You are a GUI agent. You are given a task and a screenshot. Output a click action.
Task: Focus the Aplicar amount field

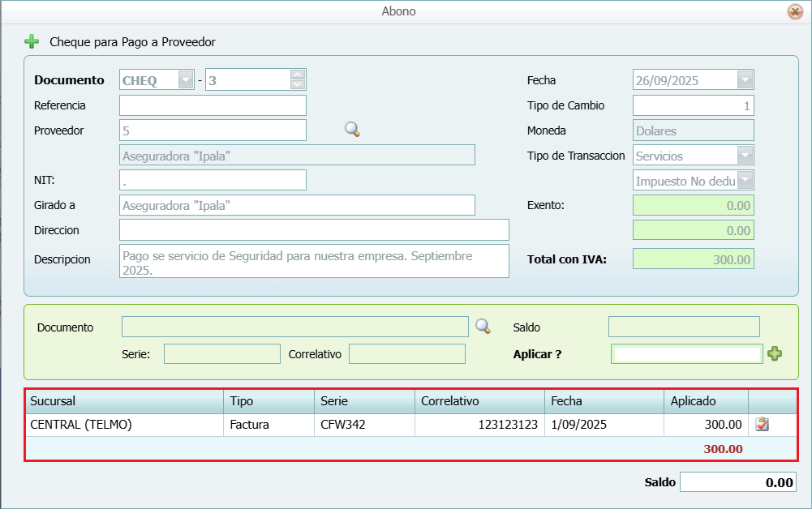[686, 354]
